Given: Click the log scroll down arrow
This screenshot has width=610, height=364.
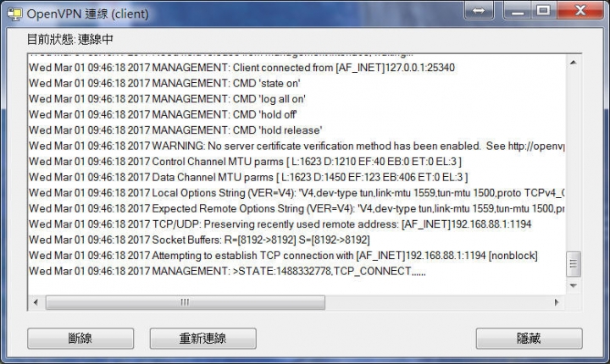Looking at the screenshot, I should pos(573,286).
